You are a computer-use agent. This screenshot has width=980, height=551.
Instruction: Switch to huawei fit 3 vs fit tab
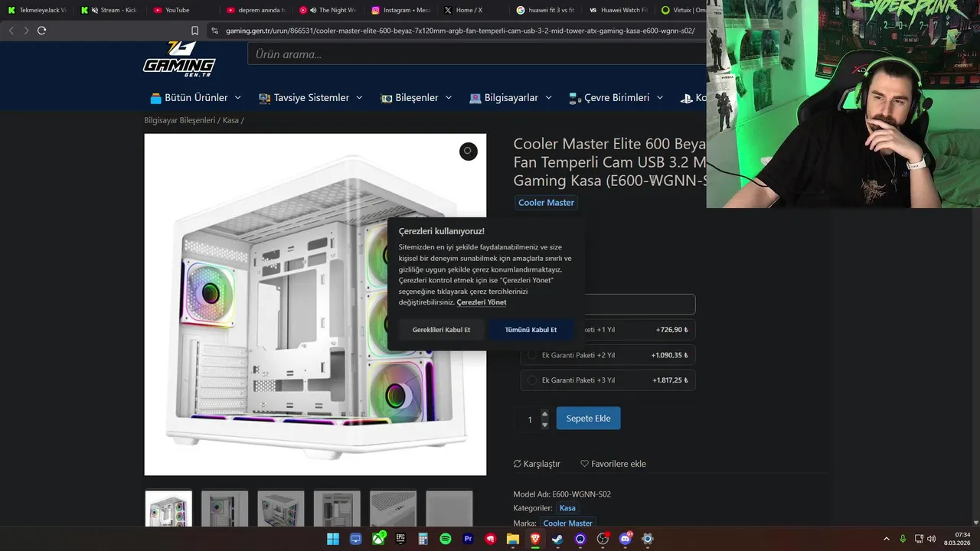click(x=546, y=10)
